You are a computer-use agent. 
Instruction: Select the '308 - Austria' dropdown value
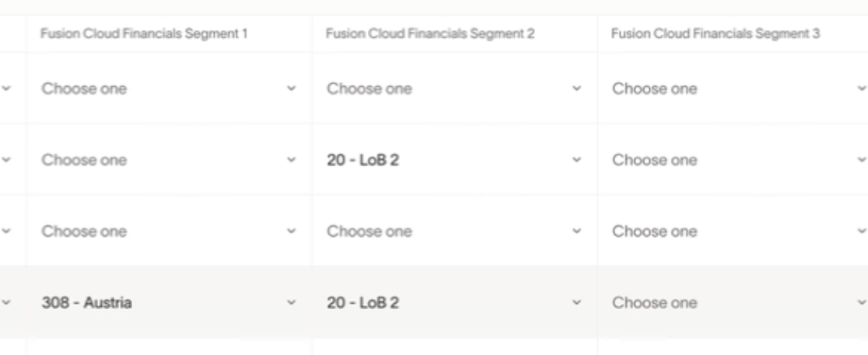tap(169, 302)
